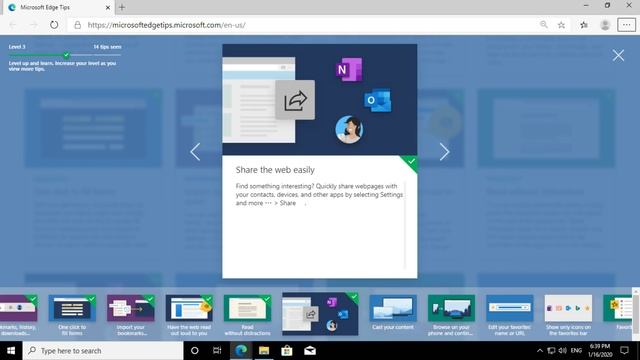640x360 pixels.
Task: Click the OneNote icon in the illustration
Action: coord(349,70)
